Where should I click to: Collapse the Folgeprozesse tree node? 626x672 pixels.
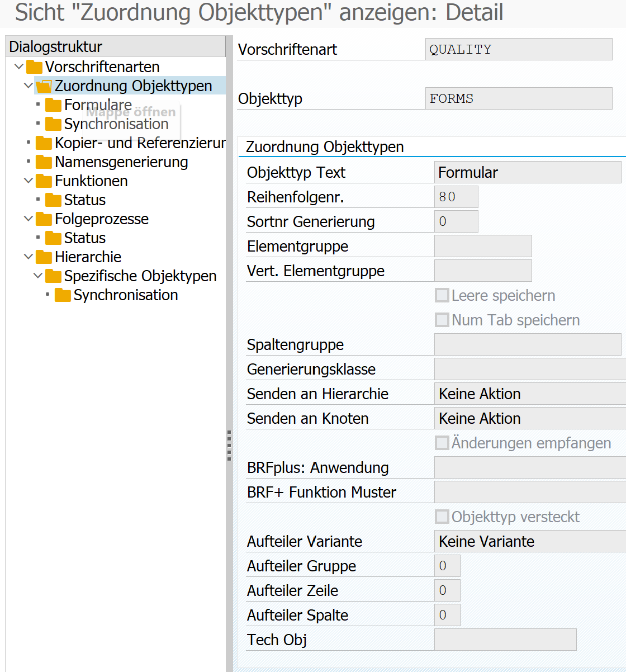[x=29, y=219]
